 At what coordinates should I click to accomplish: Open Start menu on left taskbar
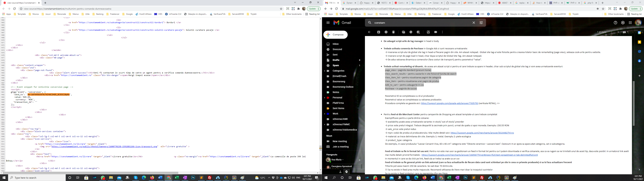click(4, 178)
